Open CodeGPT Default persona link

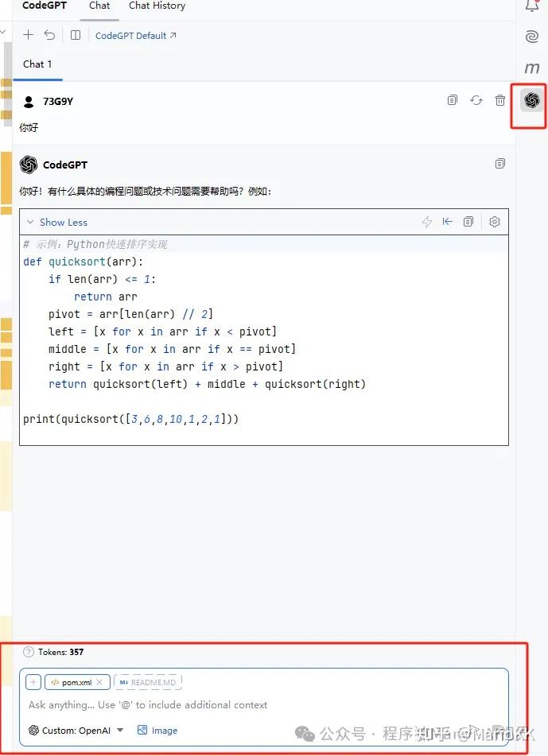pos(135,36)
